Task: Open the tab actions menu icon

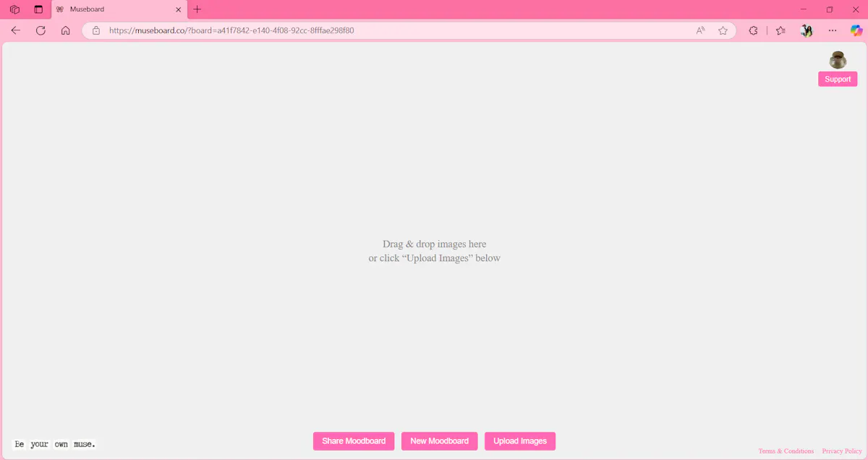Action: coord(38,9)
